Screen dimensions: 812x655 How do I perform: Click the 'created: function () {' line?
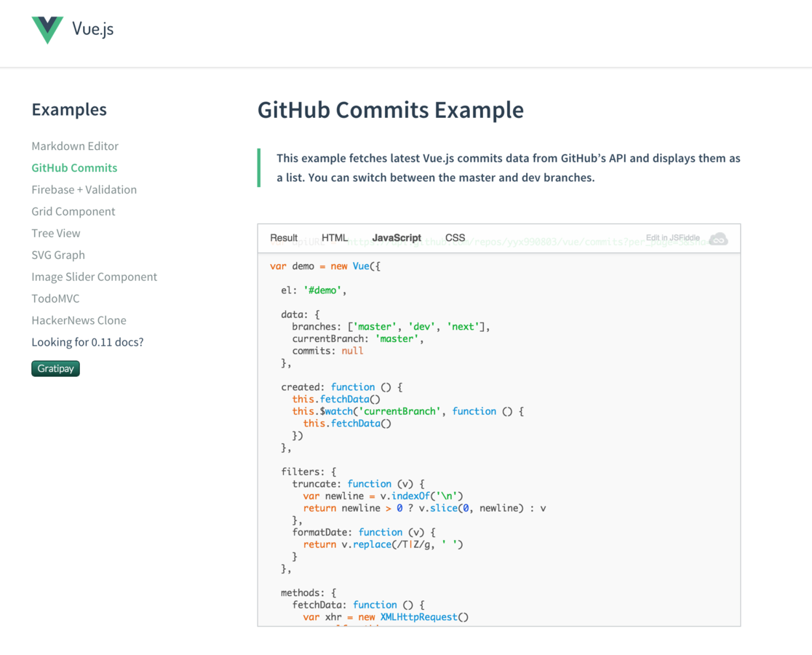342,387
